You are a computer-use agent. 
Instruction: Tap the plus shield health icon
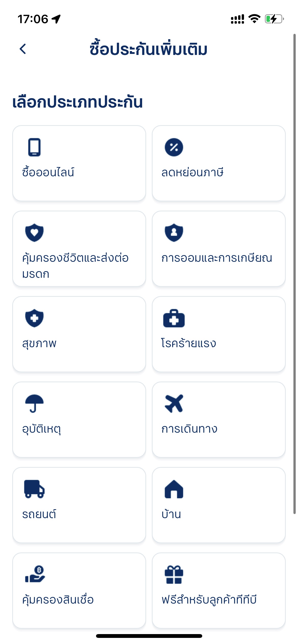34,318
